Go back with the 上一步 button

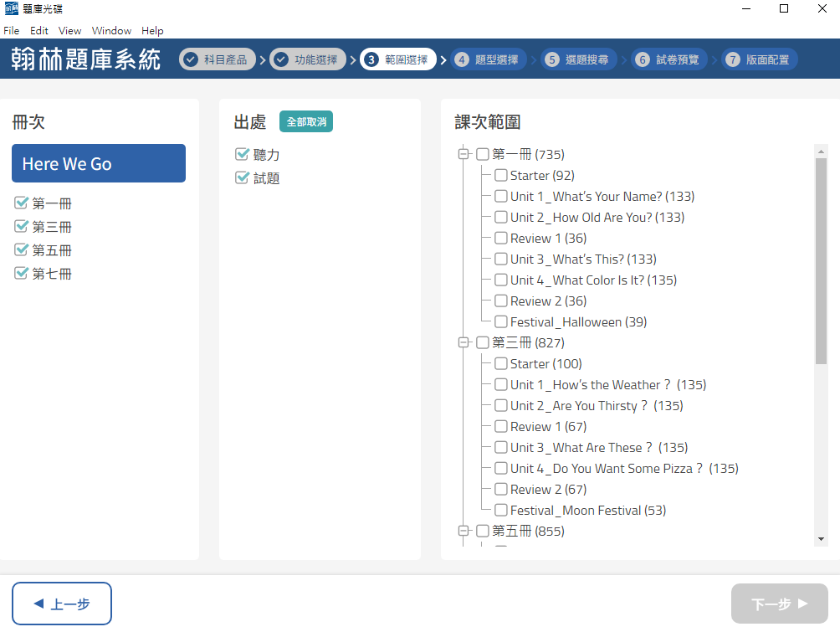(62, 604)
